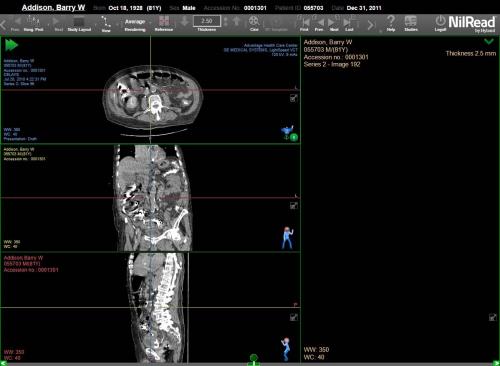This screenshot has width=500, height=366.
Task: Open the Studies list icon
Action: tap(411, 23)
